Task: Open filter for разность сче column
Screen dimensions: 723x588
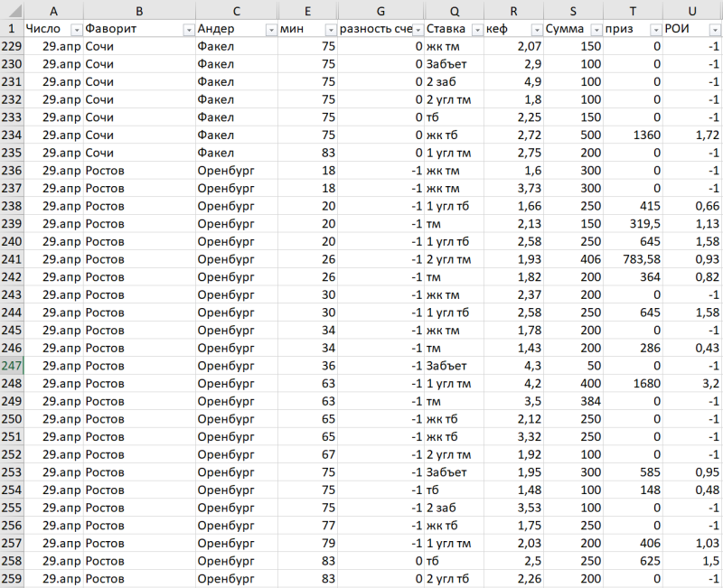Action: click(417, 29)
